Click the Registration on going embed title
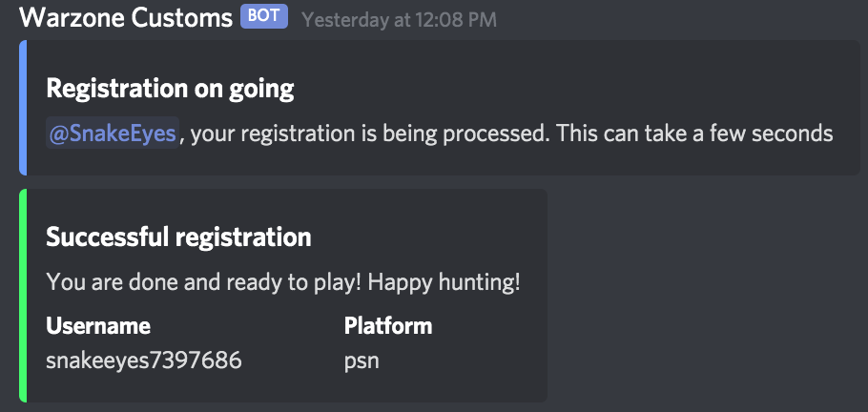The height and width of the screenshot is (412, 868). 170,89
